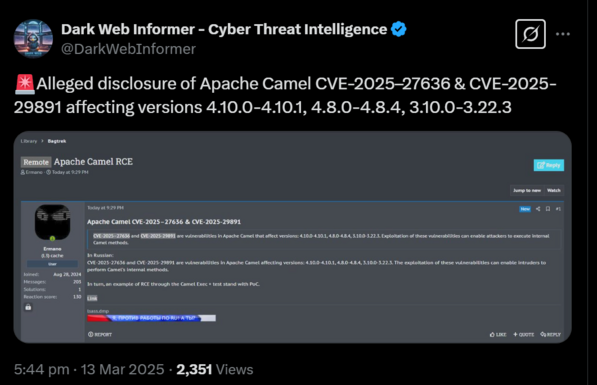Click the Reply button in forum header

(x=549, y=165)
